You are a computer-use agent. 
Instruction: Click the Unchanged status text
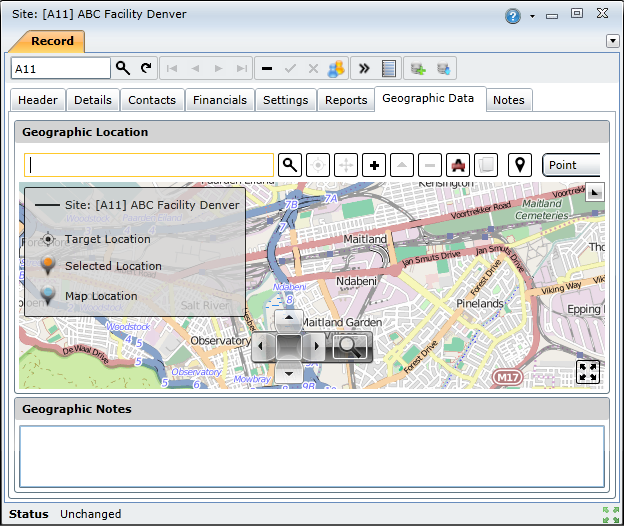tap(91, 514)
